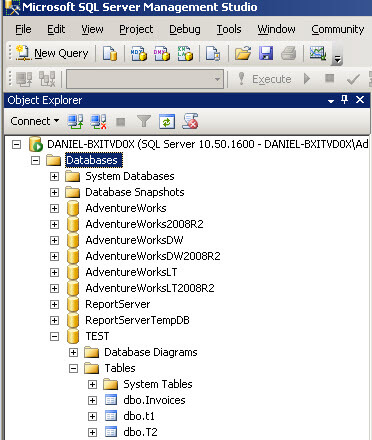372x440 pixels.
Task: Close the Object Explorer panel
Action: [x=360, y=100]
